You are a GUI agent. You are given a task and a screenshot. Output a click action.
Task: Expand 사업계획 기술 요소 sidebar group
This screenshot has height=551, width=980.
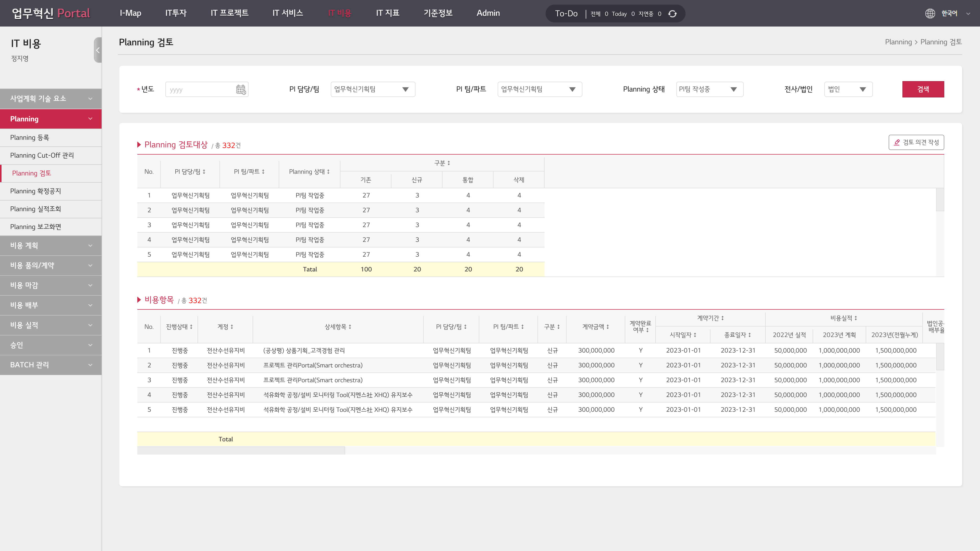coord(51,99)
